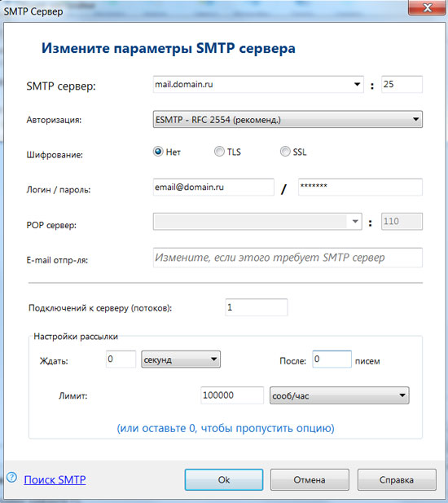Image resolution: width=448 pixels, height=503 pixels.
Task: Confirm settings with the Ok button
Action: coord(224,480)
